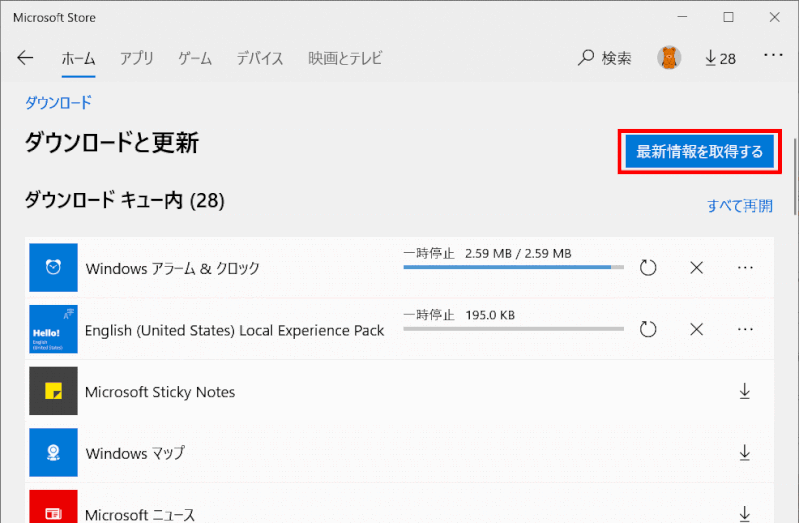
Task: Open the English Local Experience Pack icon
Action: coord(54,329)
